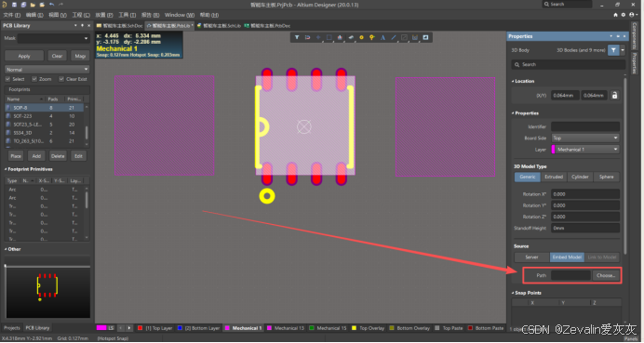The height and width of the screenshot is (343, 644).
Task: Click the last icon in the active bar
Action: click(425, 37)
